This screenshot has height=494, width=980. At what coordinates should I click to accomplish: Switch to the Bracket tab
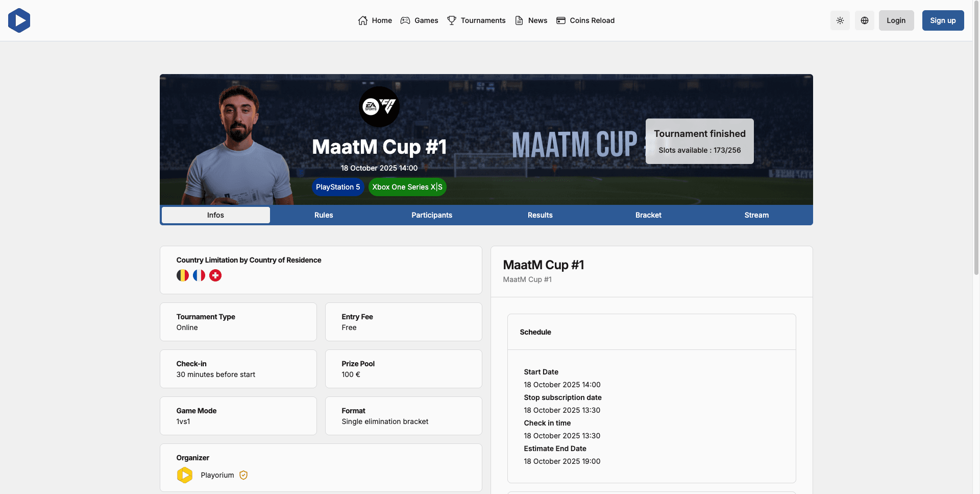pos(648,215)
